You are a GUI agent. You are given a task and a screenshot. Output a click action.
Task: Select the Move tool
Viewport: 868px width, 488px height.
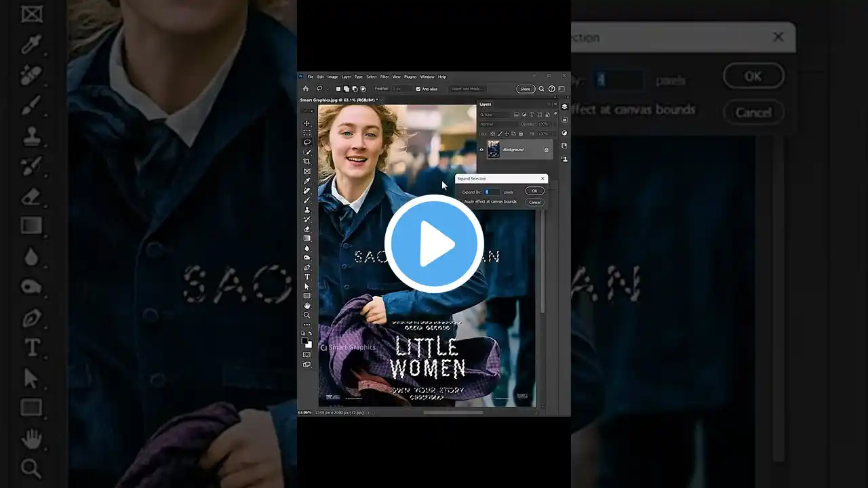[x=307, y=123]
